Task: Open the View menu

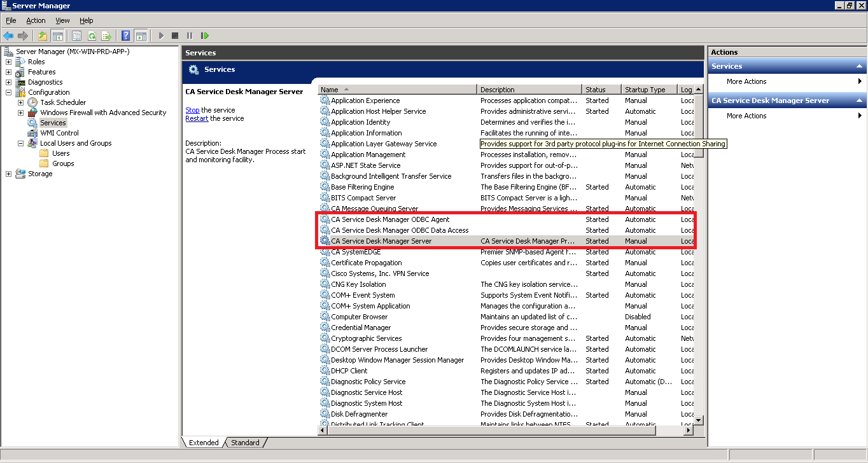Action: coord(62,20)
